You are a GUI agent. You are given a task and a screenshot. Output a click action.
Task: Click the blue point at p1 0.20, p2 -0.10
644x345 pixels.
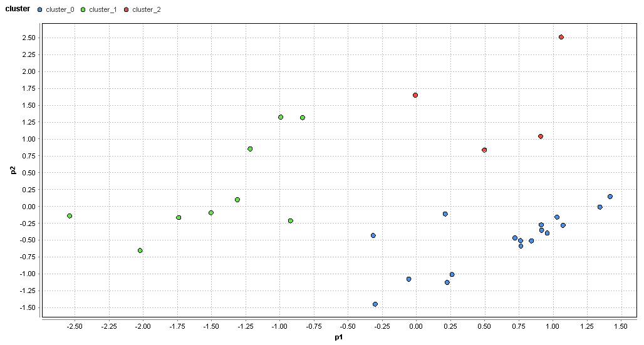click(x=445, y=214)
